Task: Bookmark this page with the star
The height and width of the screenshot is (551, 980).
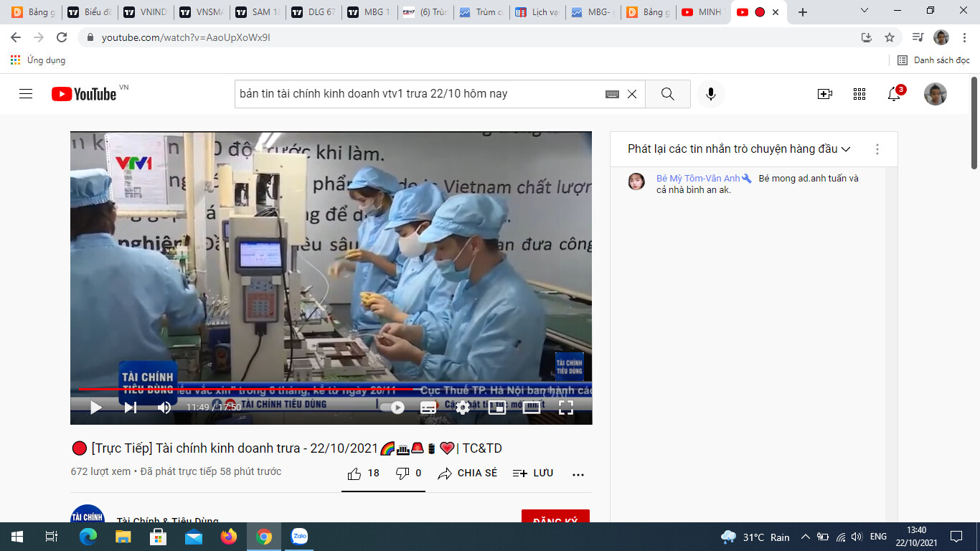Action: 890,37
